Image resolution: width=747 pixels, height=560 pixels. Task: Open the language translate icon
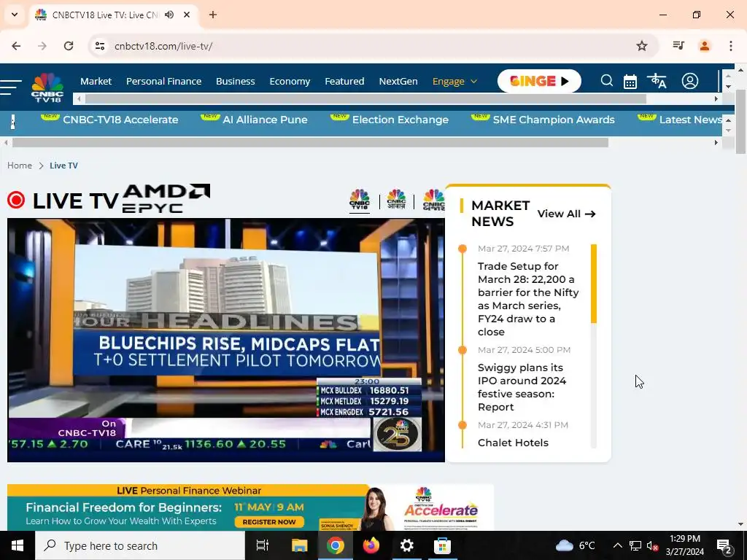(657, 81)
